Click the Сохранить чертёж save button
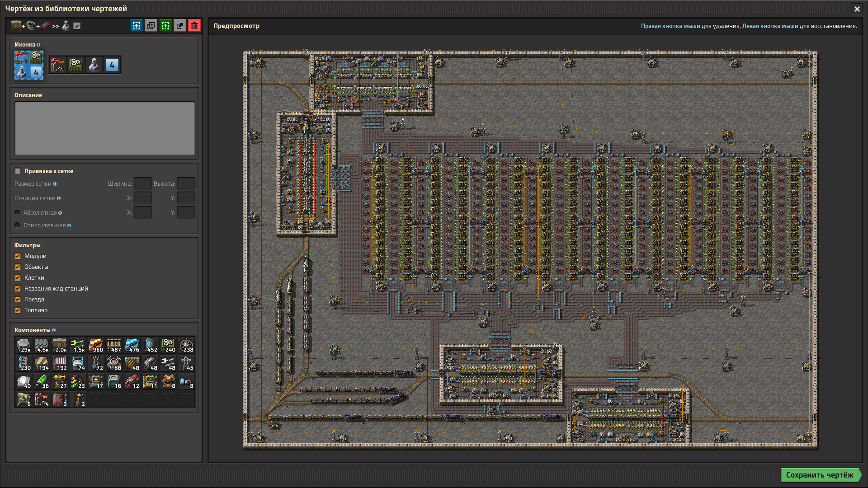Image resolution: width=868 pixels, height=488 pixels. (821, 475)
